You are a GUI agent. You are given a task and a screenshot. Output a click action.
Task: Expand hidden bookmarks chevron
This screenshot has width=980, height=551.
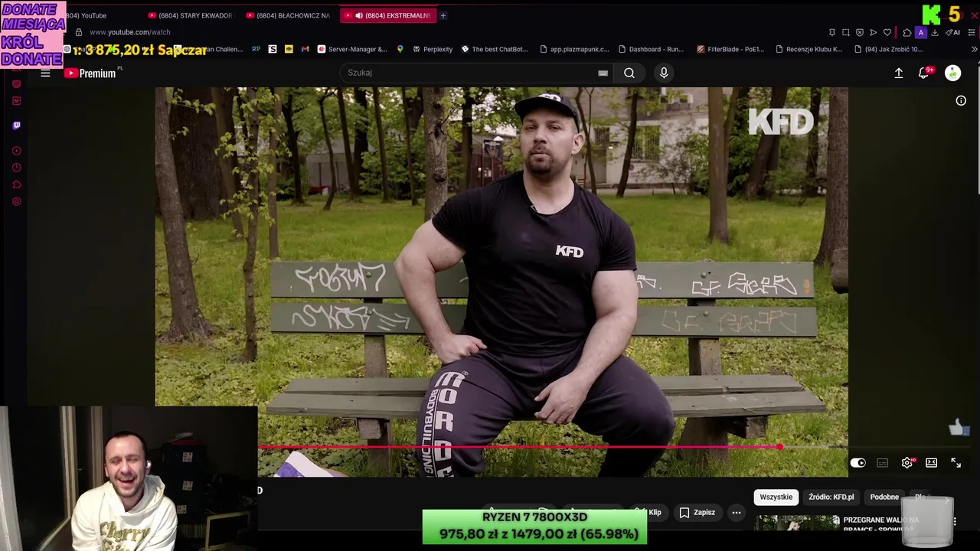(974, 49)
